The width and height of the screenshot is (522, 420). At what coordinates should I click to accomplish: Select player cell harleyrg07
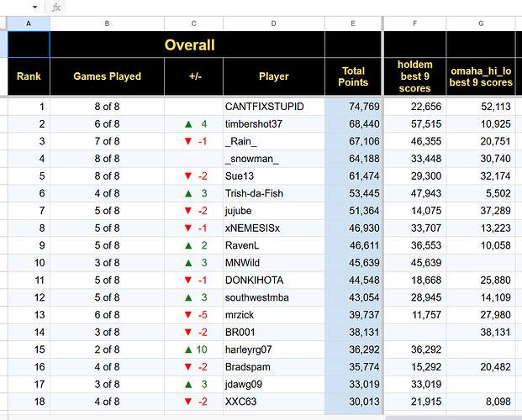[x=274, y=349]
